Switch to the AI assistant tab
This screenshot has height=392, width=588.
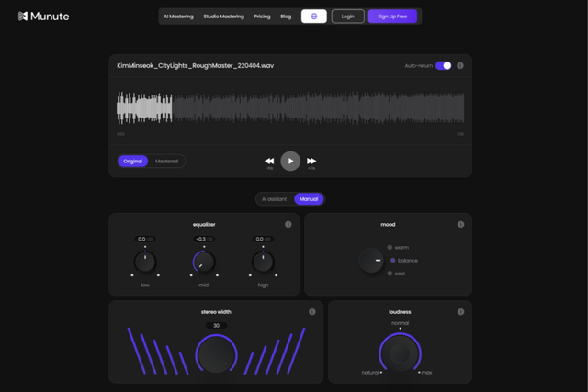pyautogui.click(x=274, y=198)
